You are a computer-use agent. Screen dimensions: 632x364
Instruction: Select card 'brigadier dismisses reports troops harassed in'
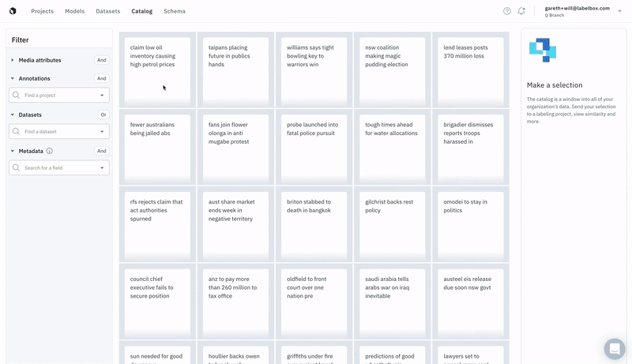click(x=470, y=148)
